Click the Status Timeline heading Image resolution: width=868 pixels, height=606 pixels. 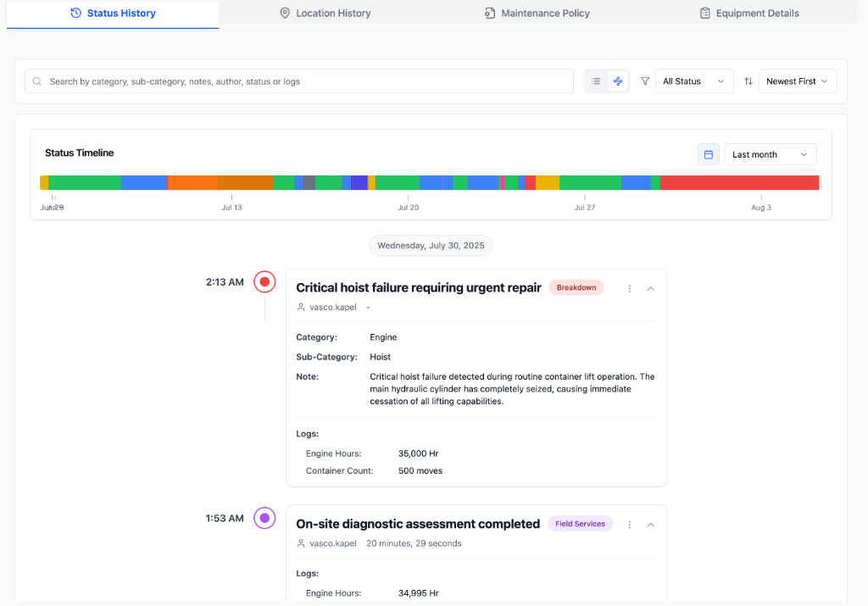(x=79, y=153)
